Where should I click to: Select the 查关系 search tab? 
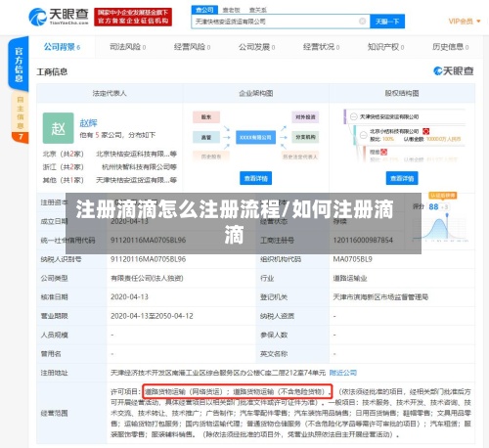[x=257, y=10]
